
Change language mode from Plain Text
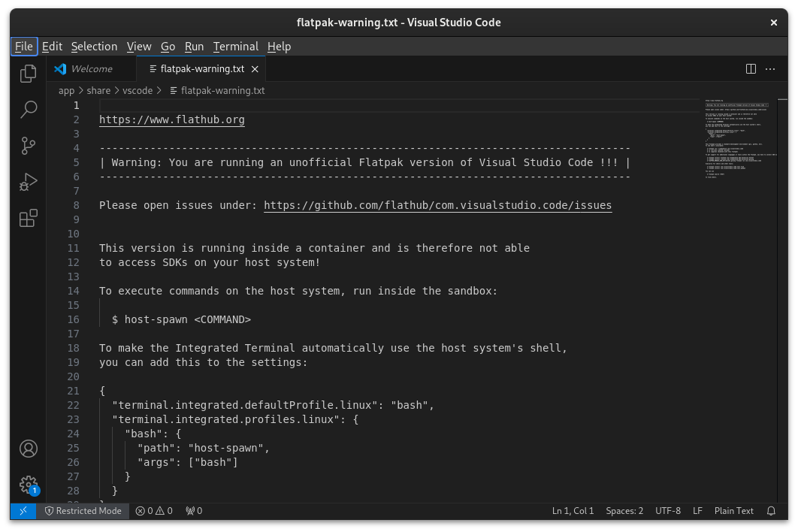(734, 511)
